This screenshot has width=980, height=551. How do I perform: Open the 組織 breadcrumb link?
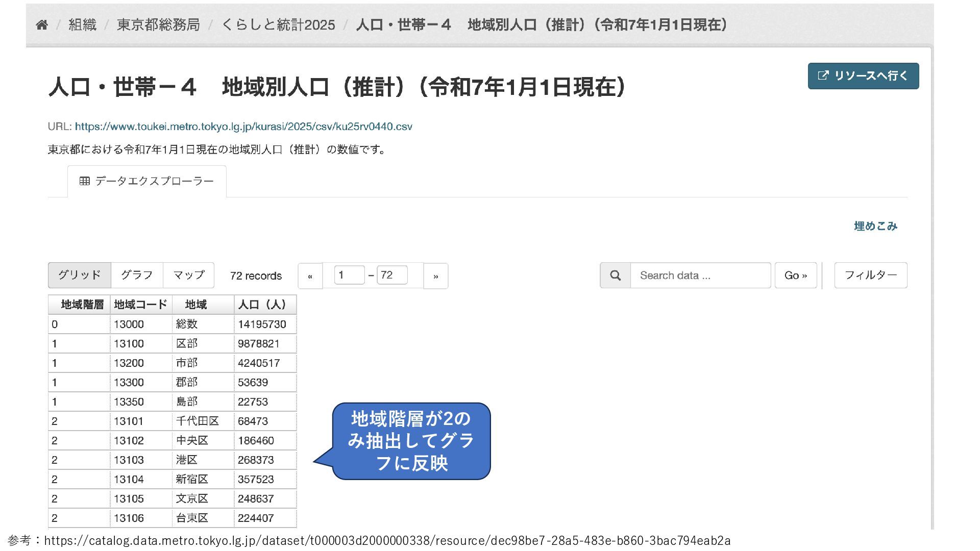82,24
